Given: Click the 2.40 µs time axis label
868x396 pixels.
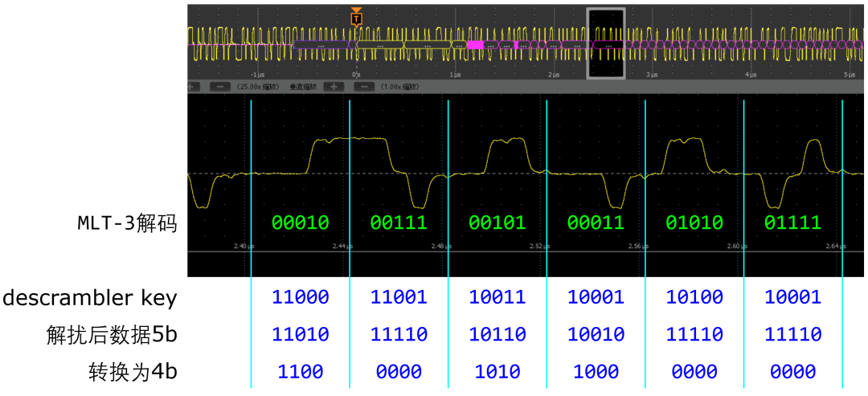Looking at the screenshot, I should tap(244, 246).
